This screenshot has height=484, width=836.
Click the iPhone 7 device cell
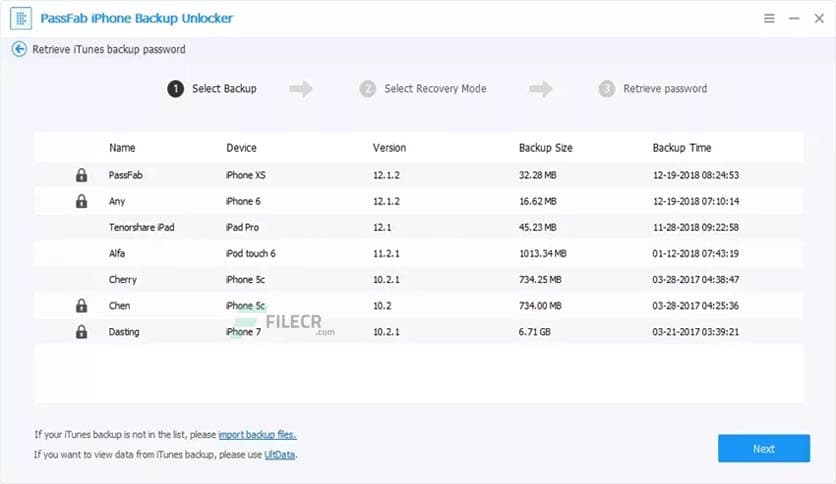click(x=243, y=332)
